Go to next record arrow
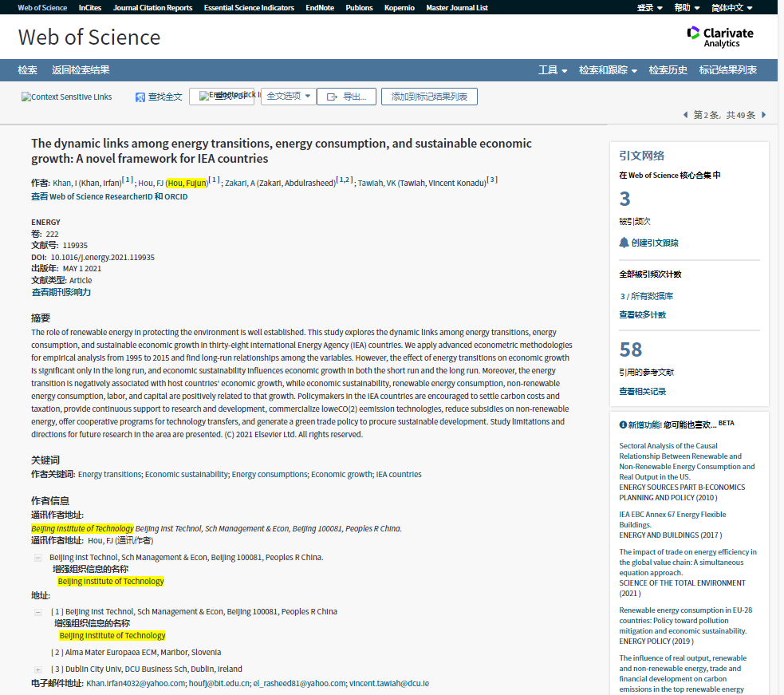Viewport: 784px width, 695px height. (763, 115)
